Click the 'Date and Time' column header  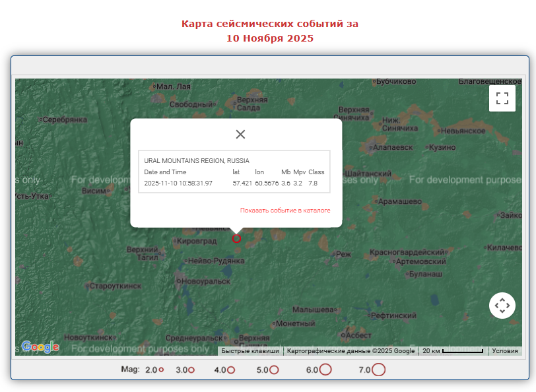(165, 172)
